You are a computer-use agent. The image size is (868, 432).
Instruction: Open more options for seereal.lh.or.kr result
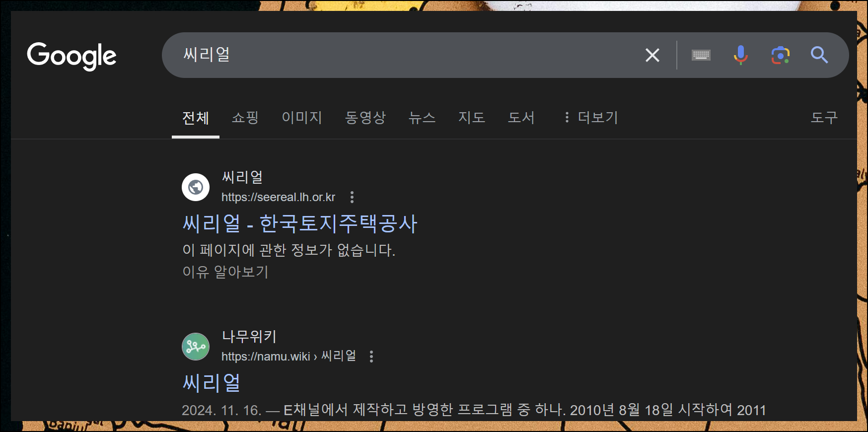[352, 197]
